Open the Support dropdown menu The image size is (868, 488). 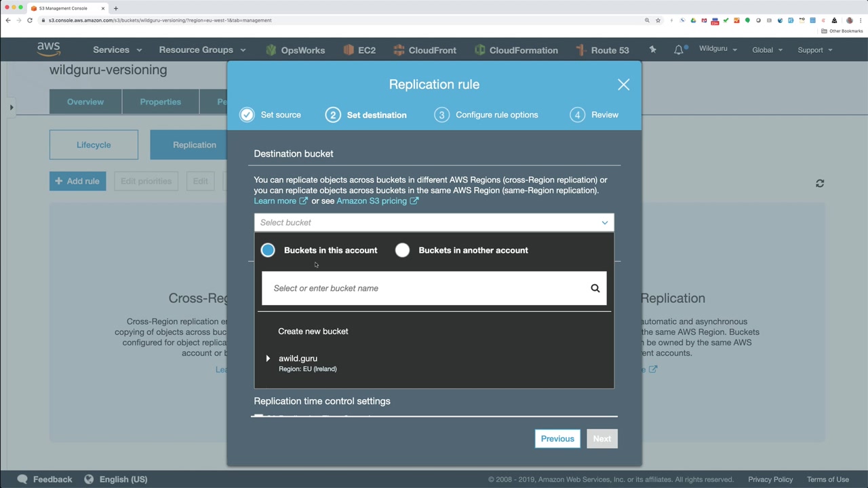click(x=815, y=49)
